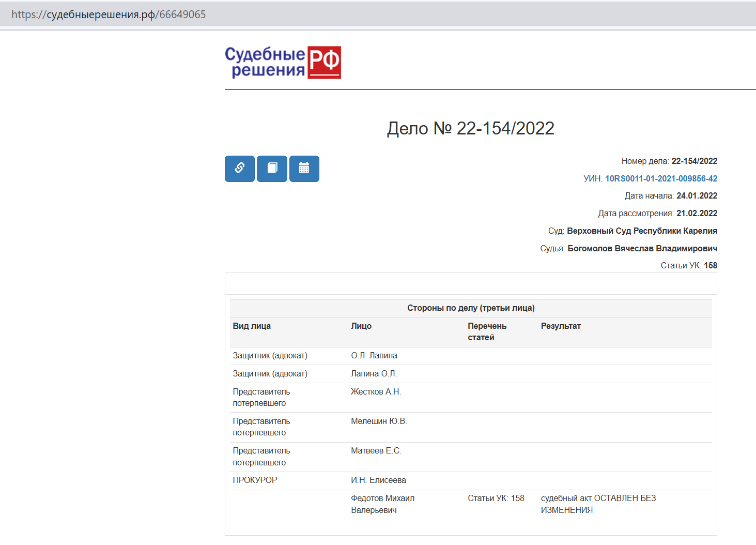Select the Лицо column header
756x545 pixels.
[361, 326]
